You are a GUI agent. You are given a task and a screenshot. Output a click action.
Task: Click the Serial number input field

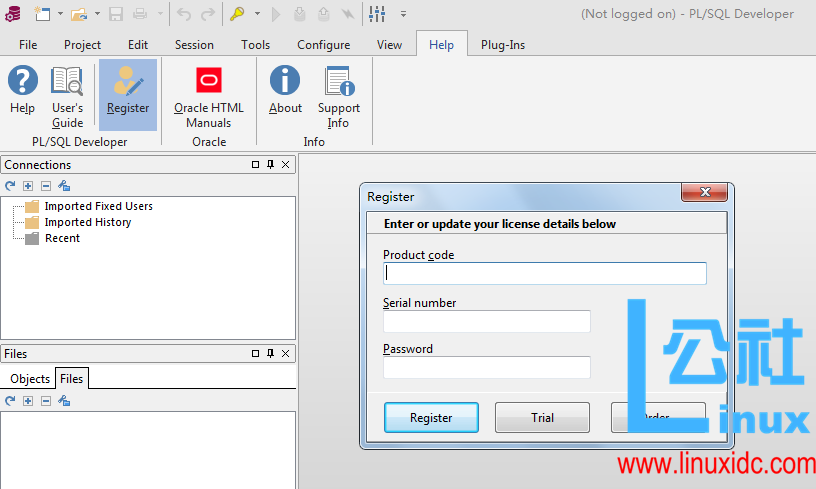point(486,321)
